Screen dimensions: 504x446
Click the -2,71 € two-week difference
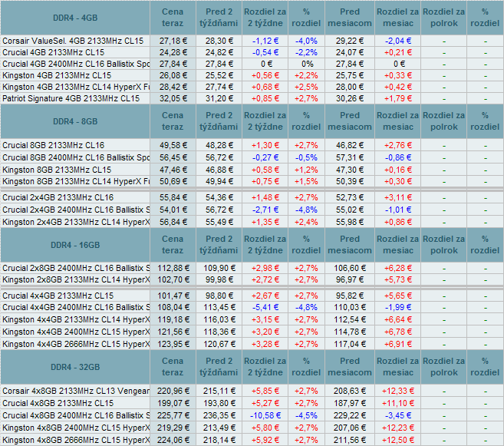coord(265,210)
